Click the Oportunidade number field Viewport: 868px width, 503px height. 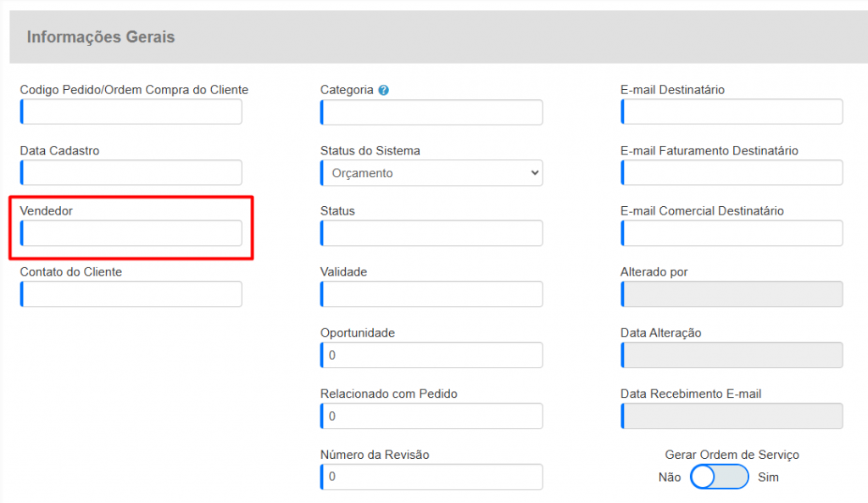coord(431,355)
